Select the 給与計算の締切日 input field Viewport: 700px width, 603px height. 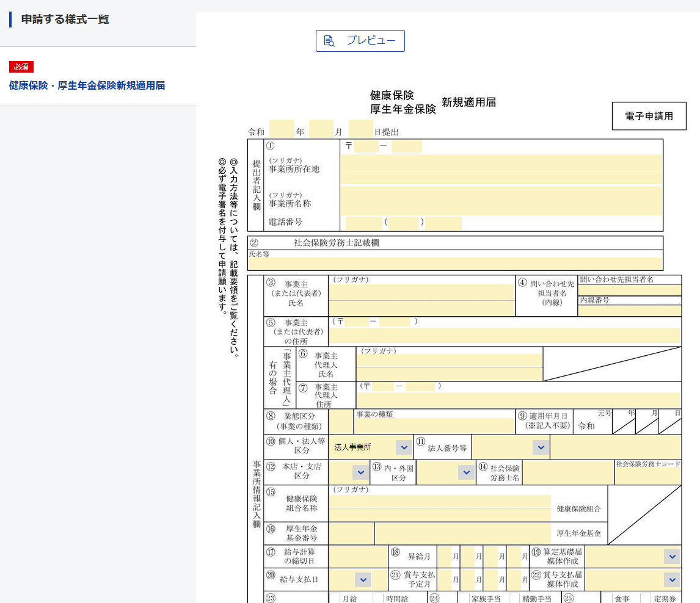tap(357, 556)
